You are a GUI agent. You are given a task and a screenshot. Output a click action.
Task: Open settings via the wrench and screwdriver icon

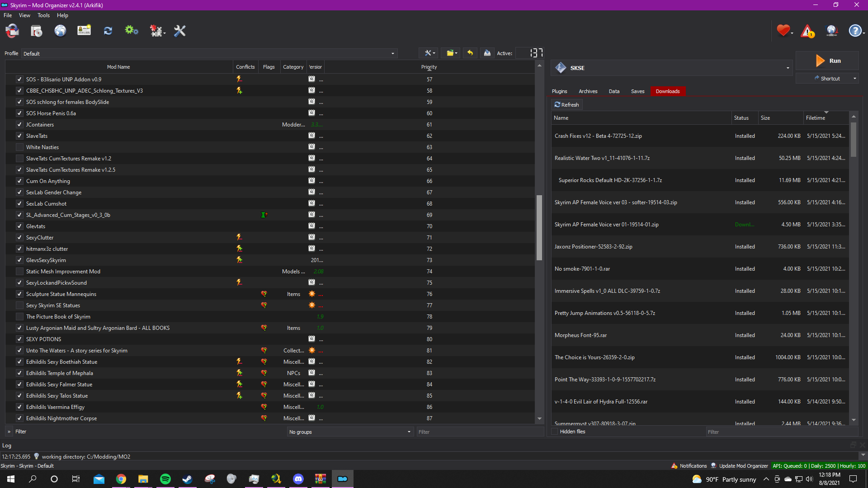[x=180, y=31]
